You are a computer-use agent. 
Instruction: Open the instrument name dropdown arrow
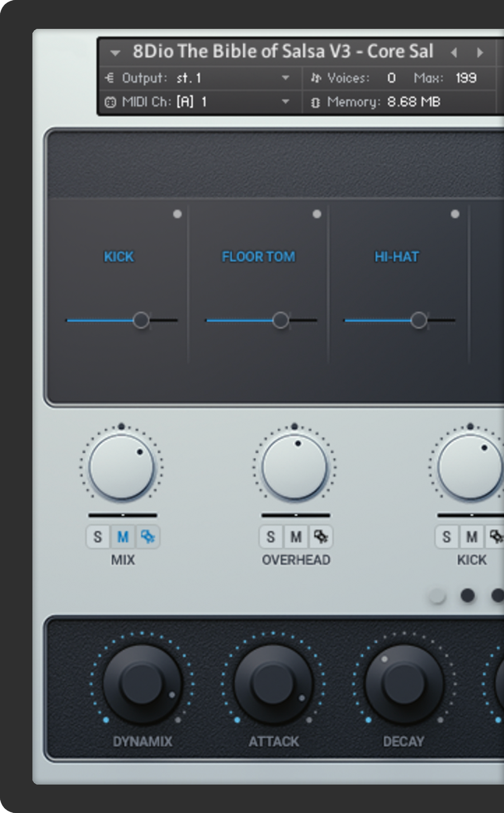point(115,53)
